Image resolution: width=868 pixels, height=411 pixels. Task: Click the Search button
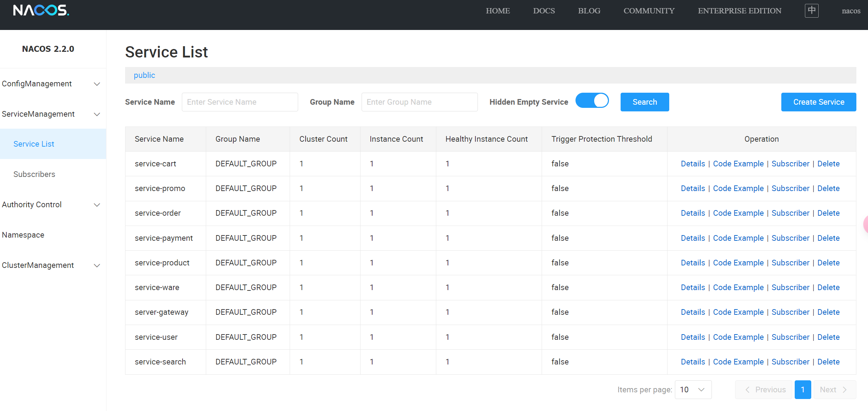[x=644, y=102]
